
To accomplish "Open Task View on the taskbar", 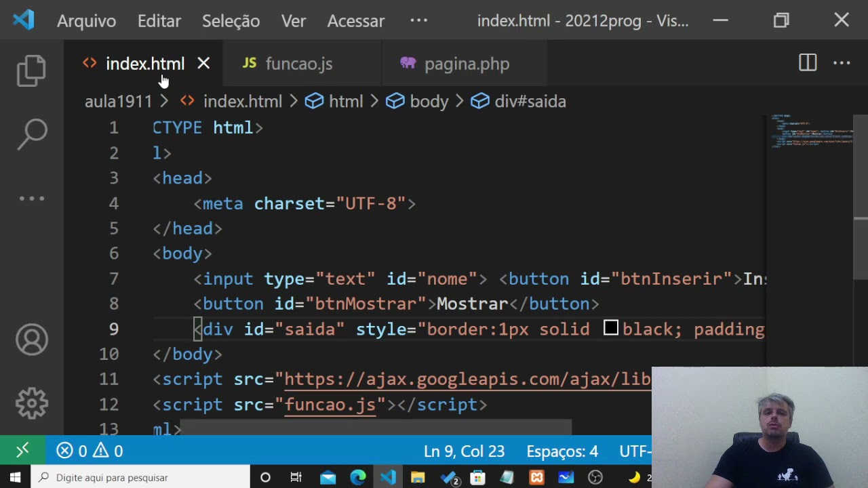I will click(296, 478).
